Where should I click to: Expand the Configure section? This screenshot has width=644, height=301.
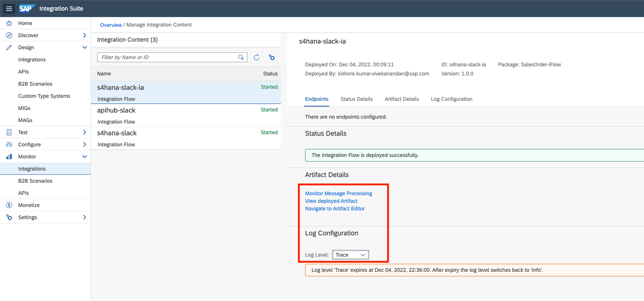click(x=84, y=144)
